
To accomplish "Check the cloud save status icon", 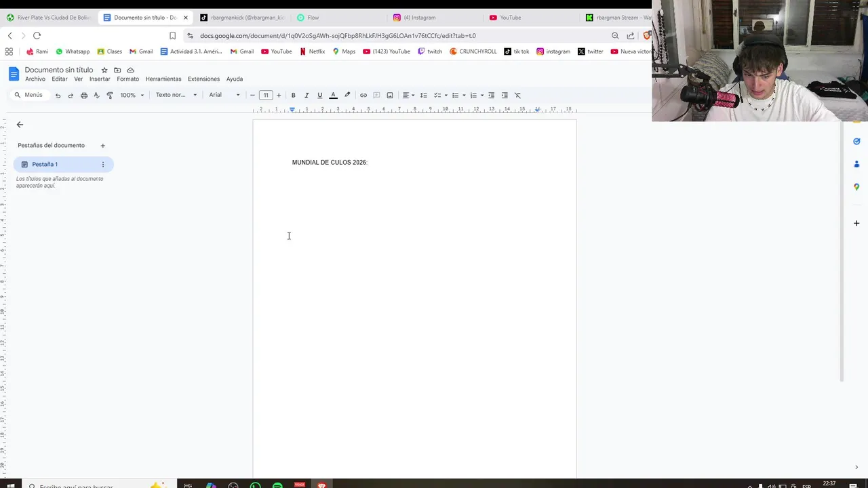I will coord(130,70).
